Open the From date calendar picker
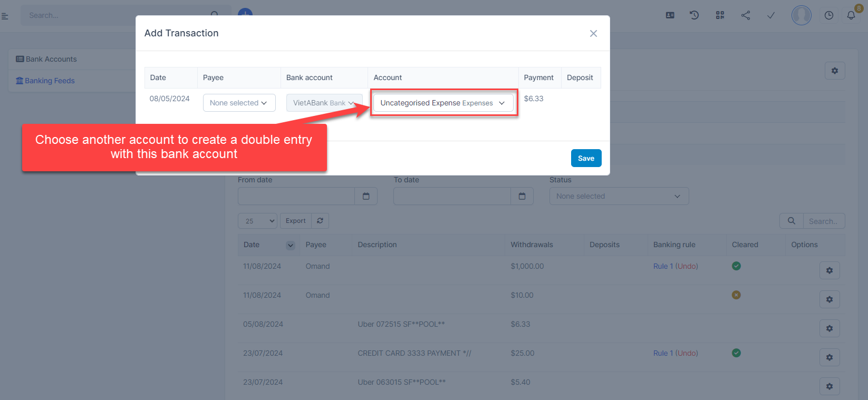868x400 pixels. pos(366,196)
